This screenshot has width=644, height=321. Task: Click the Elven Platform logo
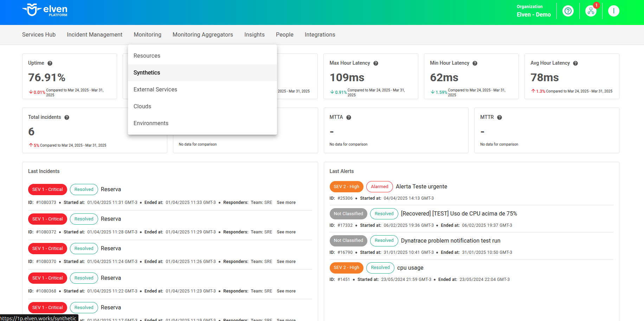45,10
